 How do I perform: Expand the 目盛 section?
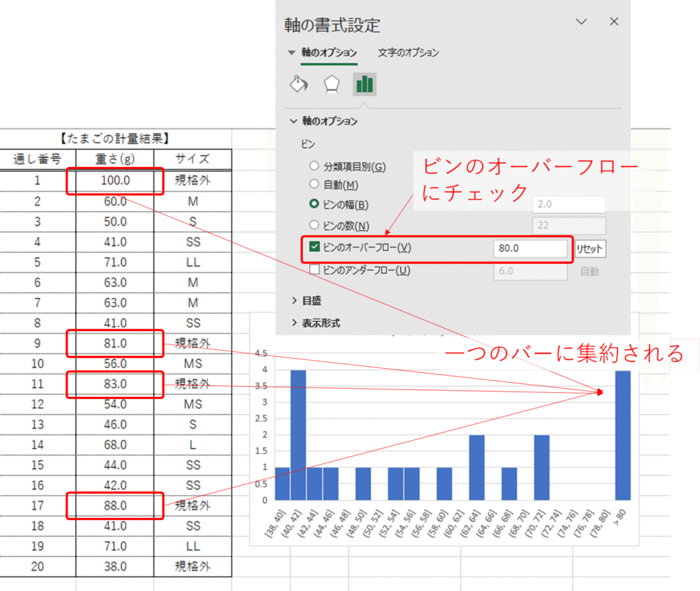point(295,300)
